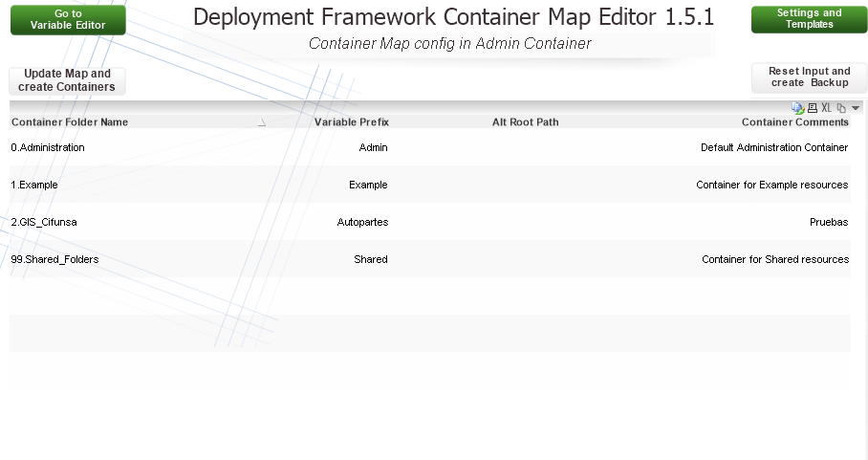Click the 2.GIS_Cifunsa folder name cell
This screenshot has width=868, height=460.
click(x=44, y=222)
